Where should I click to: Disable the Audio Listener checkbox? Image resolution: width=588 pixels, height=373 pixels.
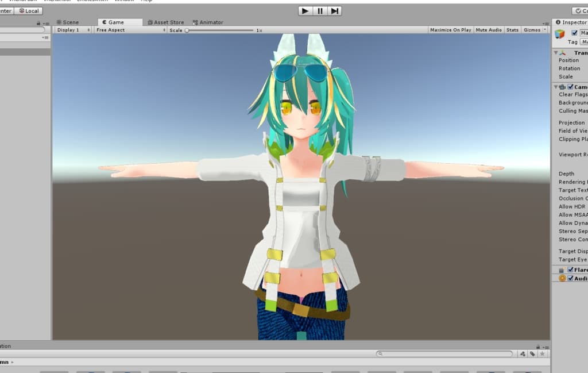(x=570, y=278)
